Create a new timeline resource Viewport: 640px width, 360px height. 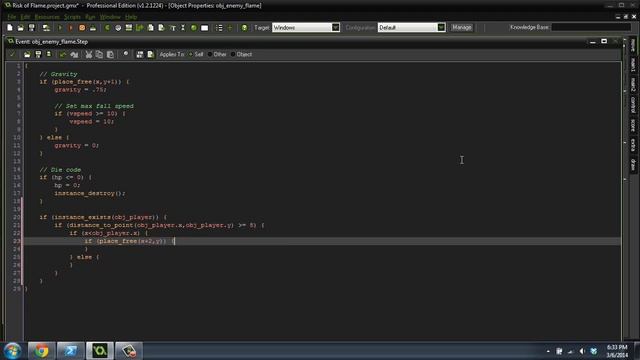(183, 27)
